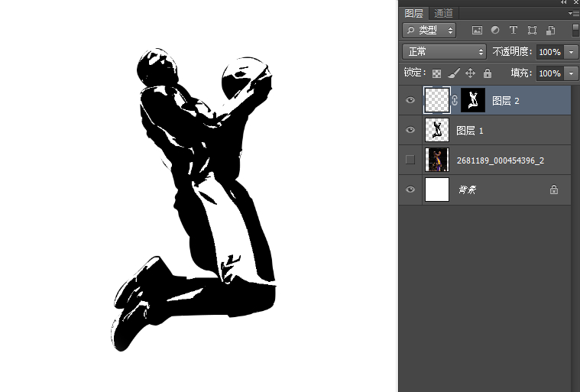The image size is (580, 392).
Task: Select layer named 2681189_000454396_2
Action: pyautogui.click(x=501, y=160)
